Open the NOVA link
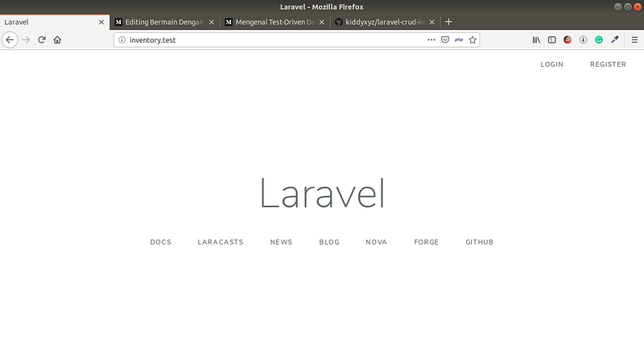Screen dimensions: 644x363 point(376,242)
